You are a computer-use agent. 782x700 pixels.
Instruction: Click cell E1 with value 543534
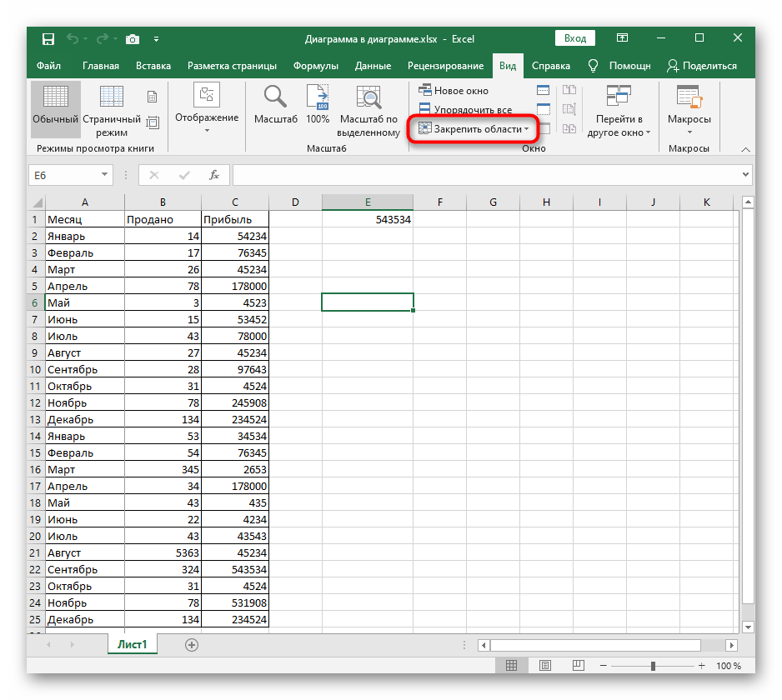coord(368,219)
